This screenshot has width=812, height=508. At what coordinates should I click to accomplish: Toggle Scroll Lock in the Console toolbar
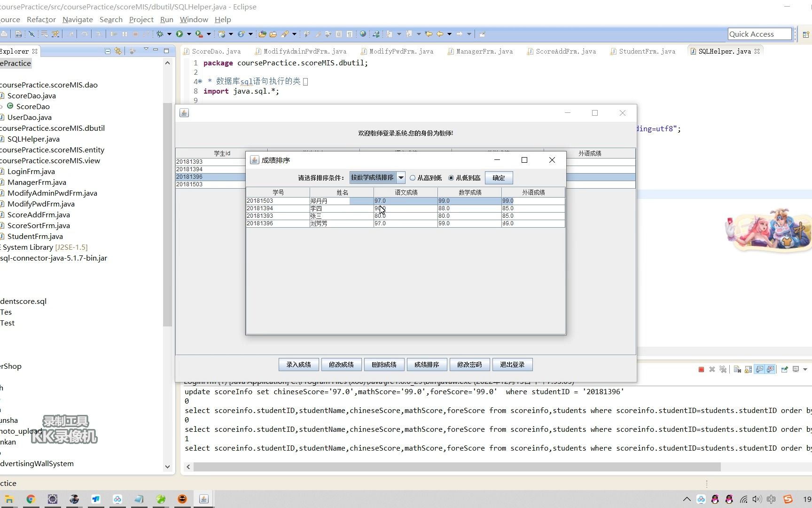pos(749,370)
